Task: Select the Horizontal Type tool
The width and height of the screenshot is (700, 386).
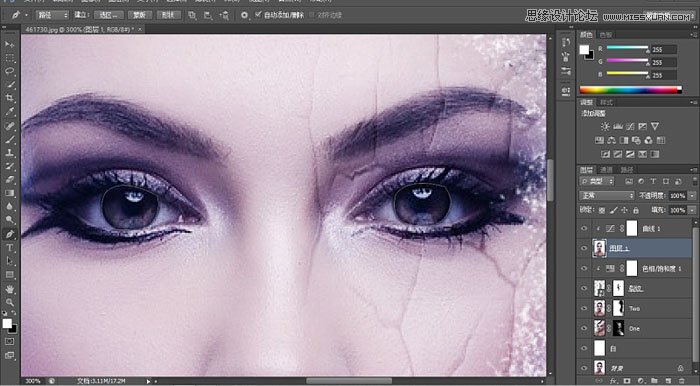Action: coord(9,248)
